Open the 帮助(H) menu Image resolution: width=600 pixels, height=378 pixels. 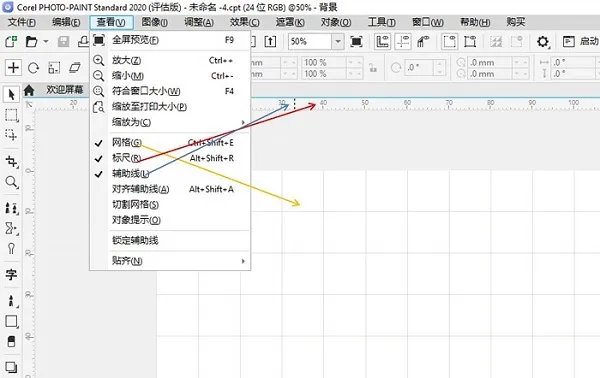tap(475, 22)
